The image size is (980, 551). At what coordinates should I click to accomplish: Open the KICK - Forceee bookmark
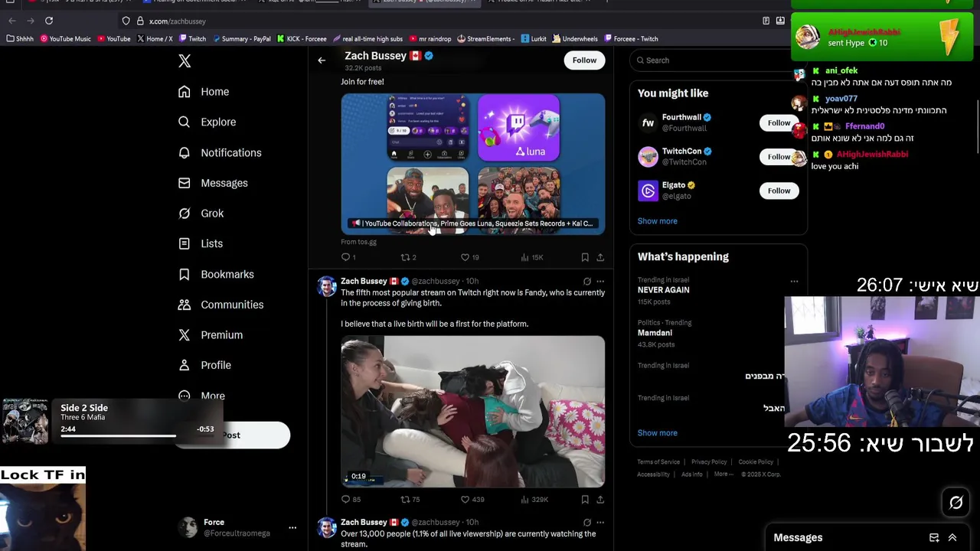click(302, 39)
